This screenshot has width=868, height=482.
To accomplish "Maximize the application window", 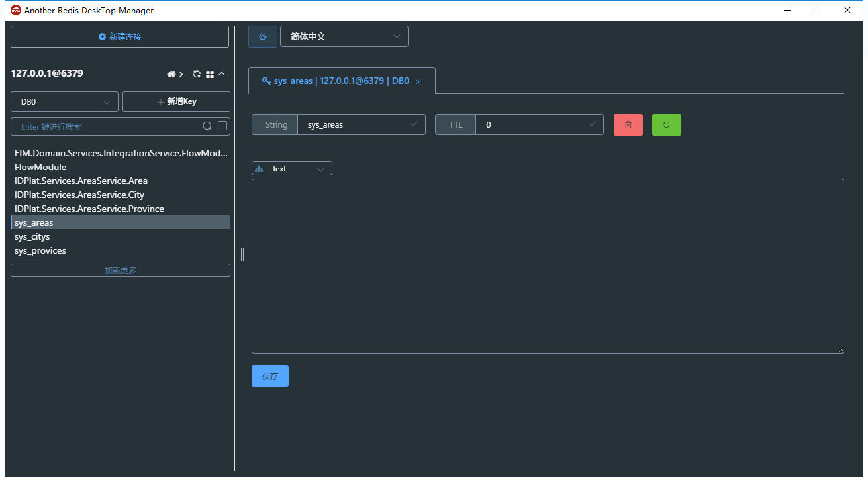I will [817, 10].
